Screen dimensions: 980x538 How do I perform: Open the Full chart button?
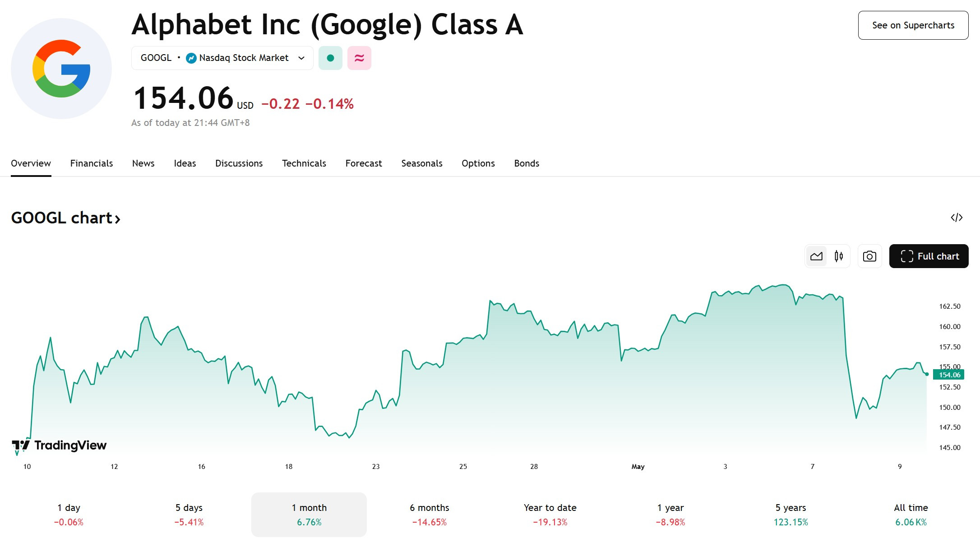click(x=929, y=256)
